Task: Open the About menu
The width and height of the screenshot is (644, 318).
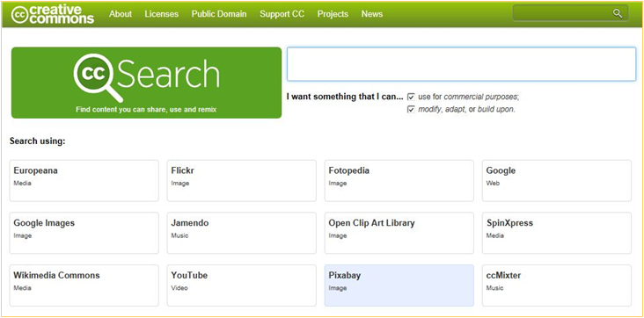Action: coord(121,14)
